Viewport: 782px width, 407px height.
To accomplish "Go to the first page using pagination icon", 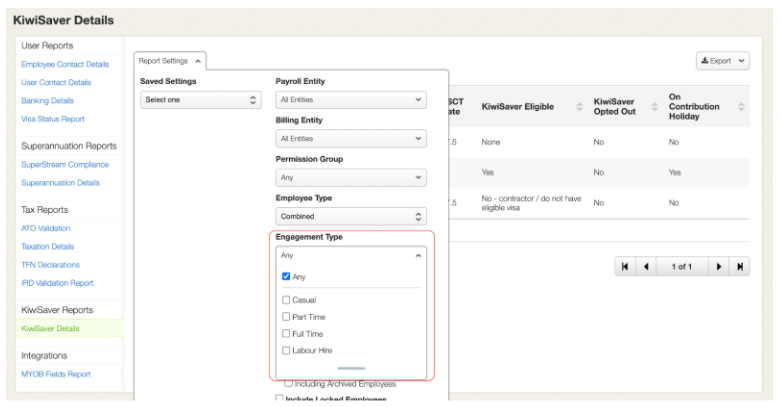I will (x=625, y=267).
